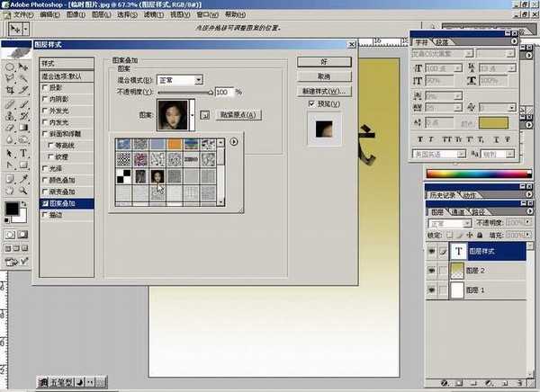The height and width of the screenshot is (392, 540).
Task: Pick the orange pattern thumbnail
Action: point(173,143)
